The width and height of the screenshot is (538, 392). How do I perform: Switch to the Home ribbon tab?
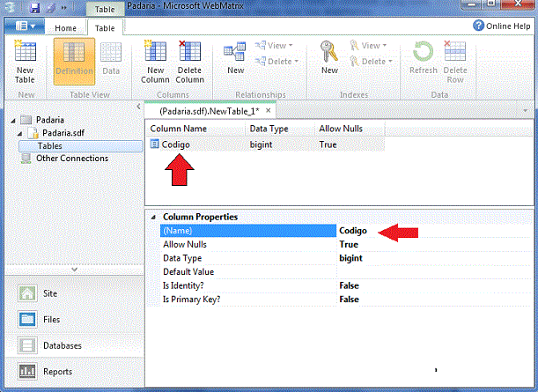coord(65,28)
